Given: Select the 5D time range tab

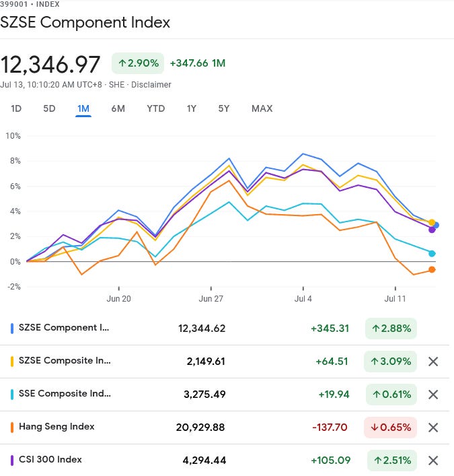Looking at the screenshot, I should click(x=49, y=108).
